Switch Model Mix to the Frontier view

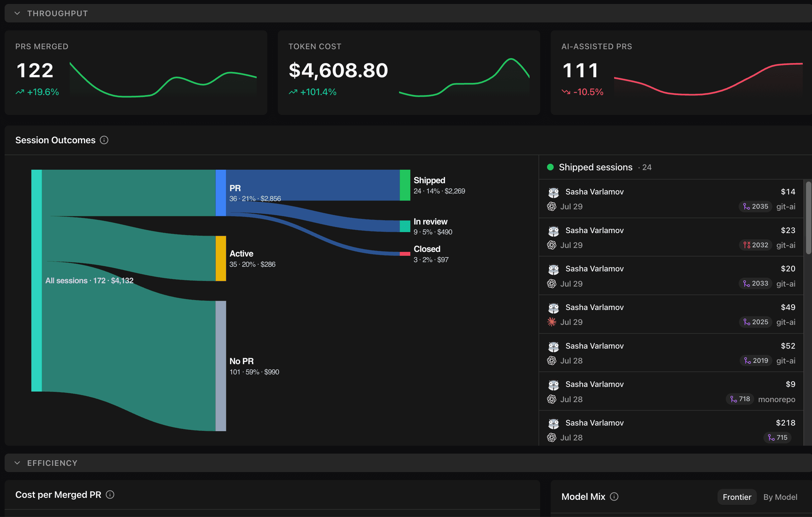click(737, 497)
